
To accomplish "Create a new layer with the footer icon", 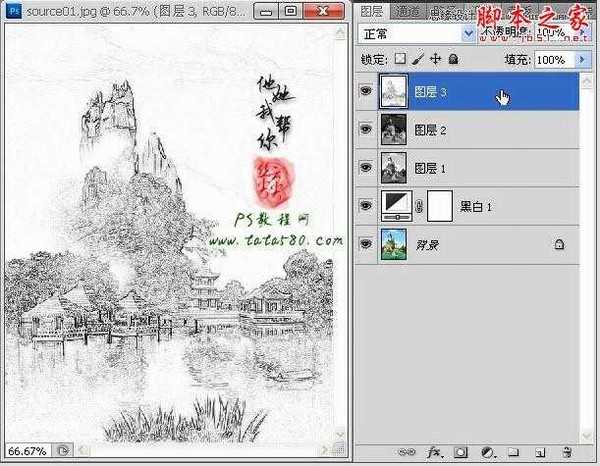I will click(x=540, y=453).
